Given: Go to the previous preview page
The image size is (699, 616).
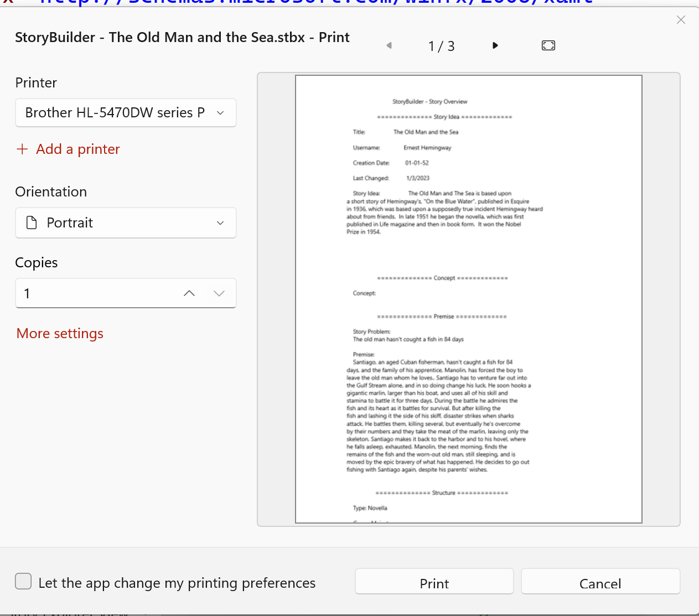Looking at the screenshot, I should pyautogui.click(x=389, y=45).
